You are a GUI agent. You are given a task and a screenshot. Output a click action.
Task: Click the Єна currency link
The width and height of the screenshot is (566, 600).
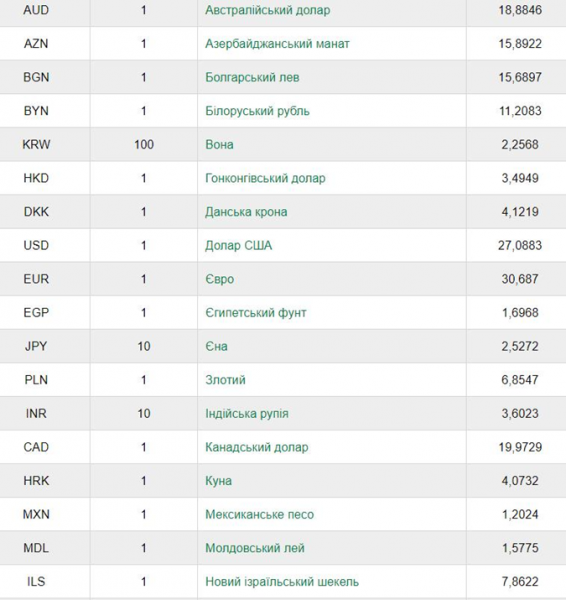pos(216,346)
